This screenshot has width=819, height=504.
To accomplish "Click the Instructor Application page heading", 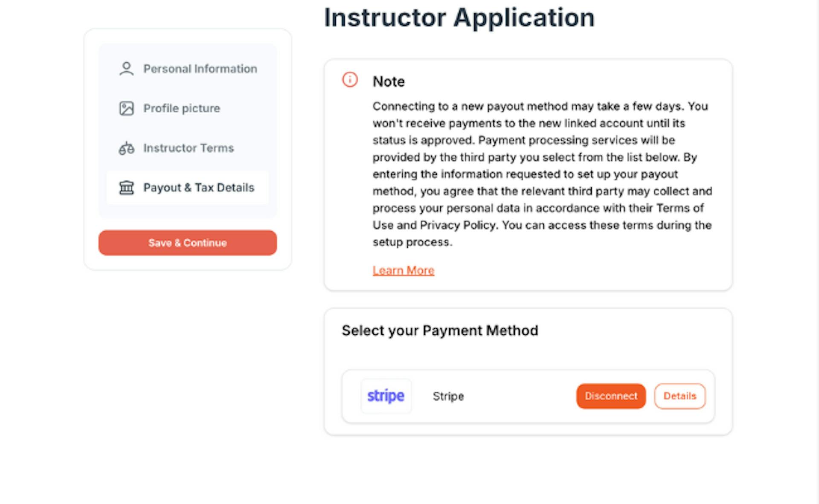I will click(459, 18).
